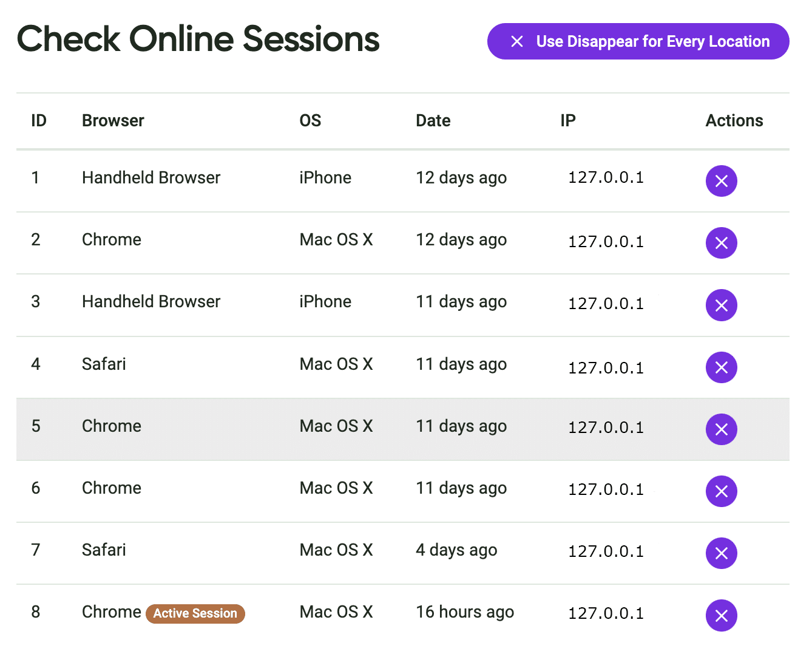Remove session 2 Chrome from 12 days ago

(721, 243)
